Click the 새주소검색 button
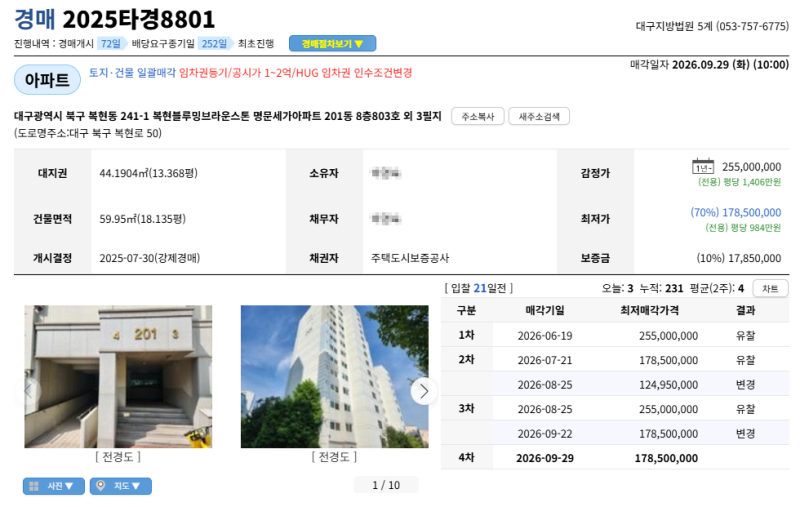Screen dimensions: 800x507 coord(539,116)
